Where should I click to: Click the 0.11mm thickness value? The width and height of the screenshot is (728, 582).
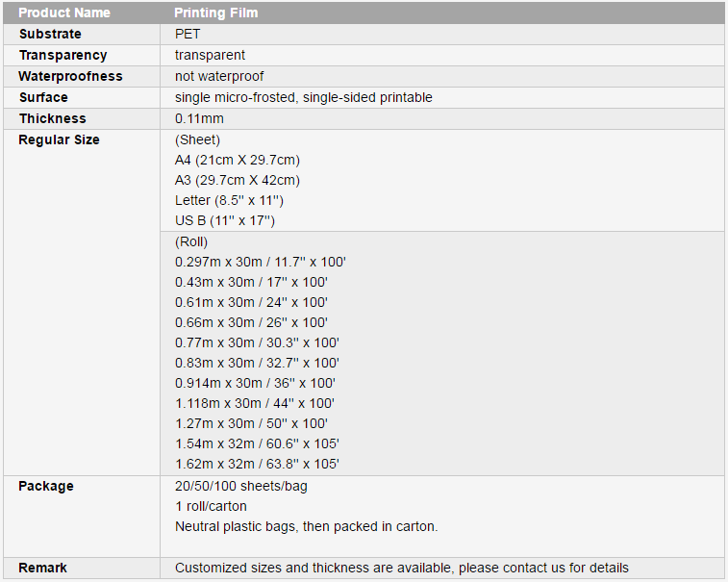coord(199,118)
